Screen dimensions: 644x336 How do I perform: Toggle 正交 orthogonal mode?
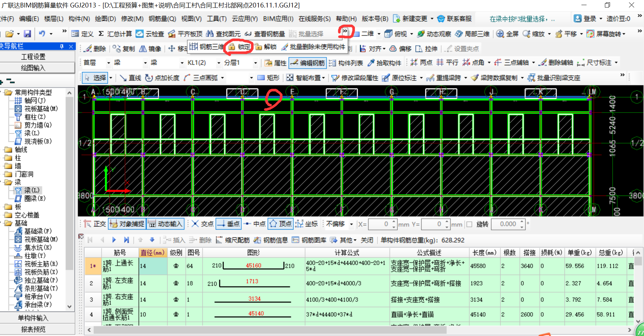click(95, 224)
